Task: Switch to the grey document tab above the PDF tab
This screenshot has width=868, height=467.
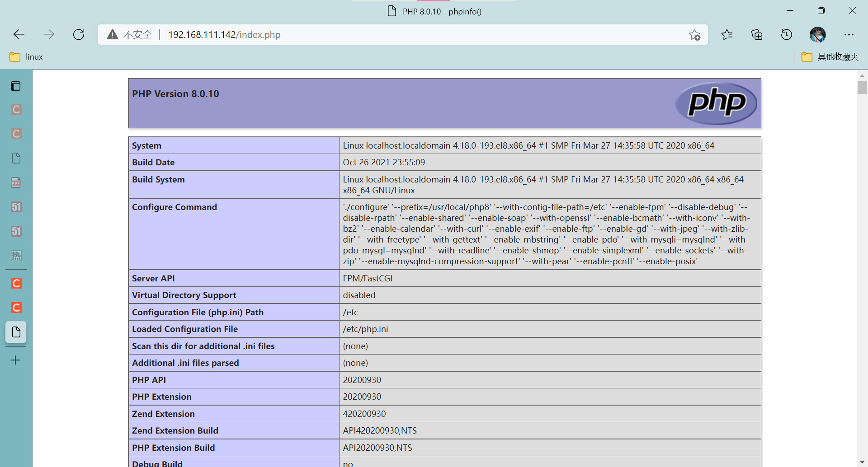Action: [16, 158]
